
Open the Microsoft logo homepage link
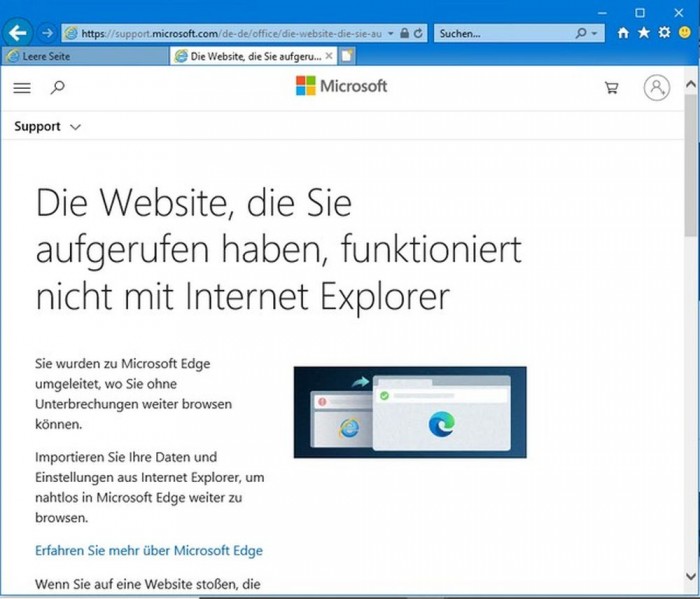point(342,86)
